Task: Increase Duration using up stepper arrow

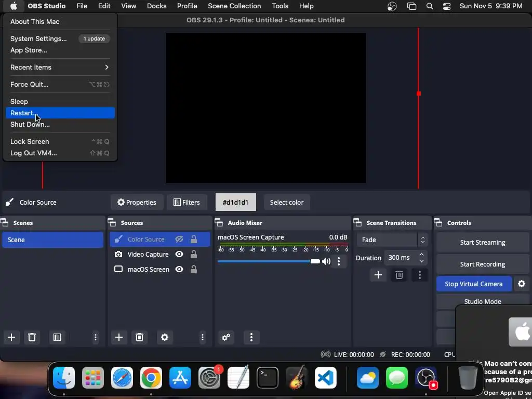Action: point(421,255)
